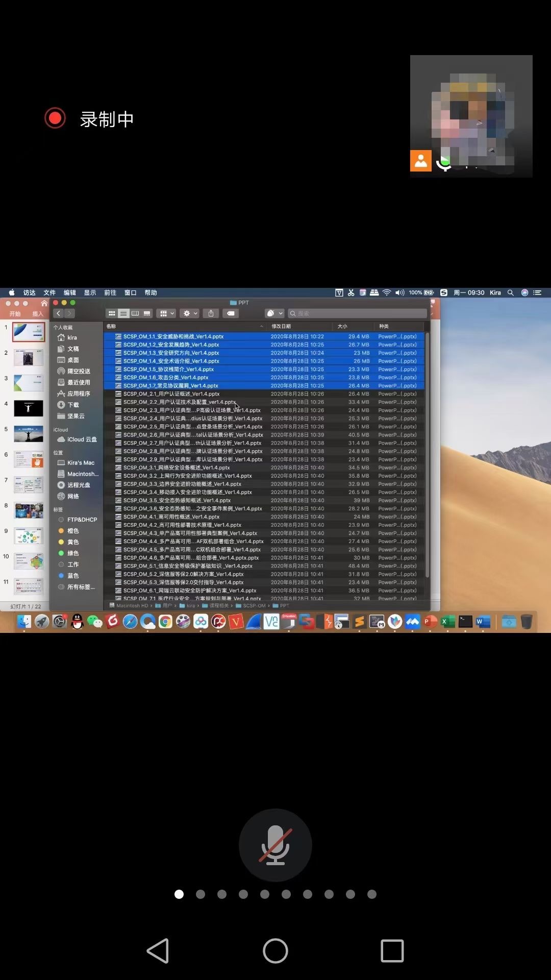Image resolution: width=551 pixels, height=980 pixels.
Task: Launch Google Chrome from the dock
Action: [165, 621]
